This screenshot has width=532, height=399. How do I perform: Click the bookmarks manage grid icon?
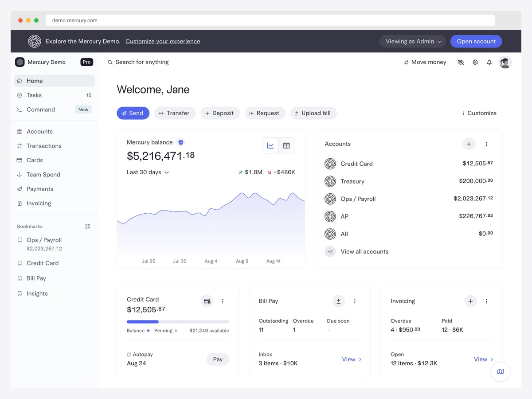(88, 227)
